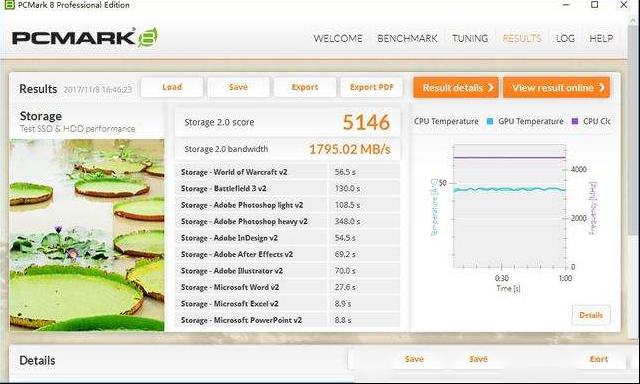Click the Load button

tap(172, 87)
